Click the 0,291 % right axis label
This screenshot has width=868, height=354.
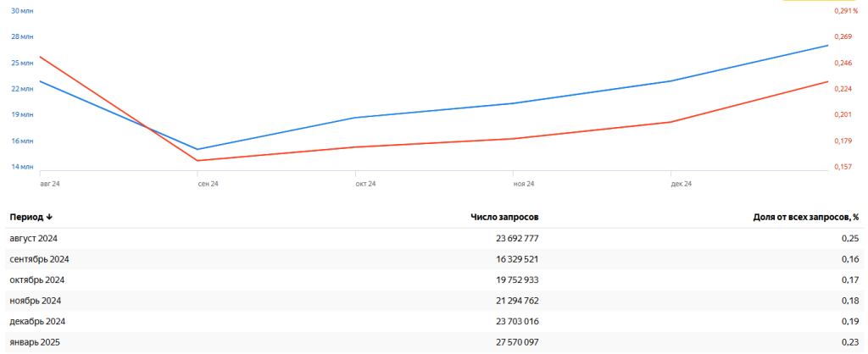click(x=847, y=10)
